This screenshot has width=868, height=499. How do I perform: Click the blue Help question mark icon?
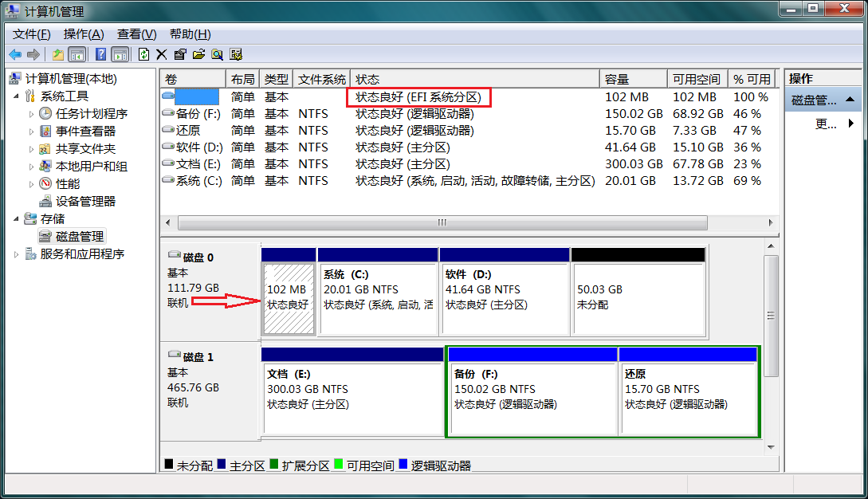(x=100, y=54)
